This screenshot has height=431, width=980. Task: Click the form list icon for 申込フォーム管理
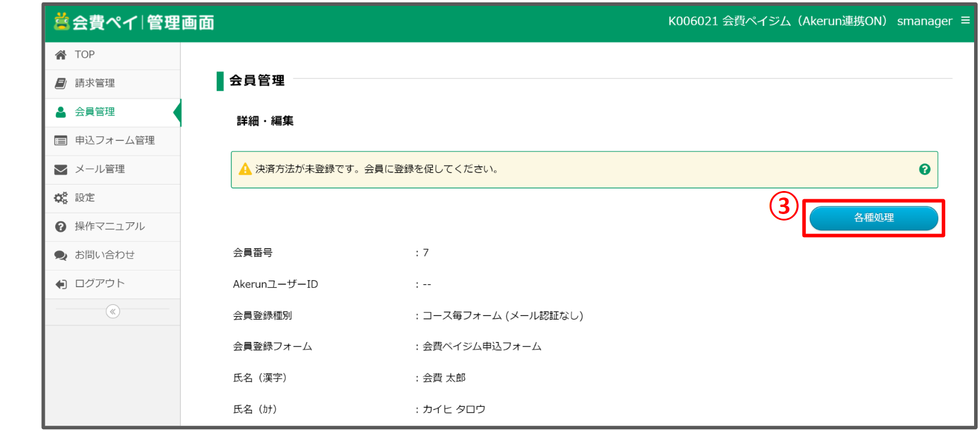61,140
